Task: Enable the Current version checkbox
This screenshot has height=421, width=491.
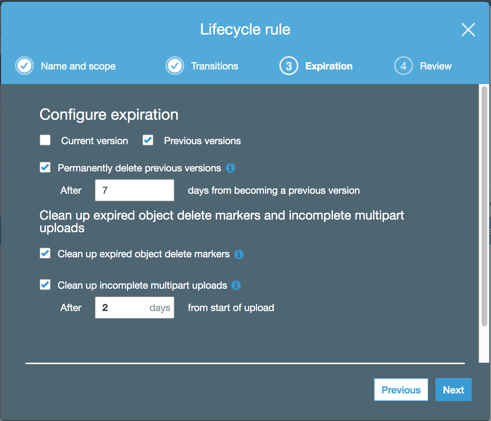Action: tap(45, 140)
